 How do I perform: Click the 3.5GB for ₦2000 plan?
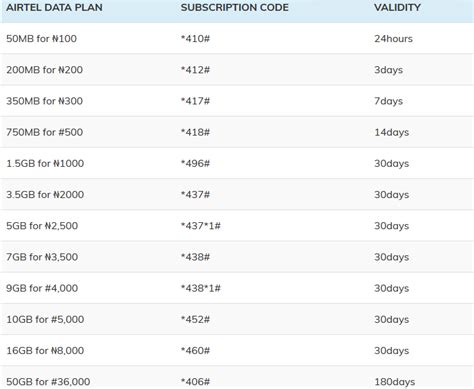(x=45, y=194)
